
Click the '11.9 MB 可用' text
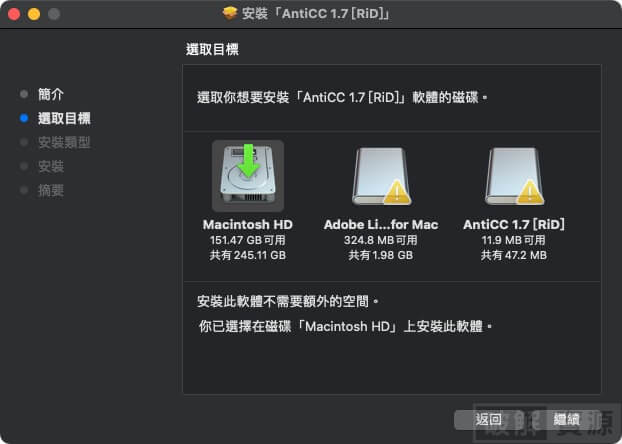514,240
